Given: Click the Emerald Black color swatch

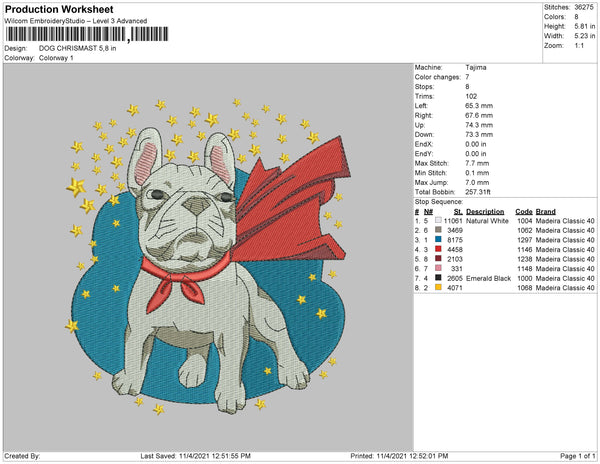Looking at the screenshot, I should coord(438,278).
